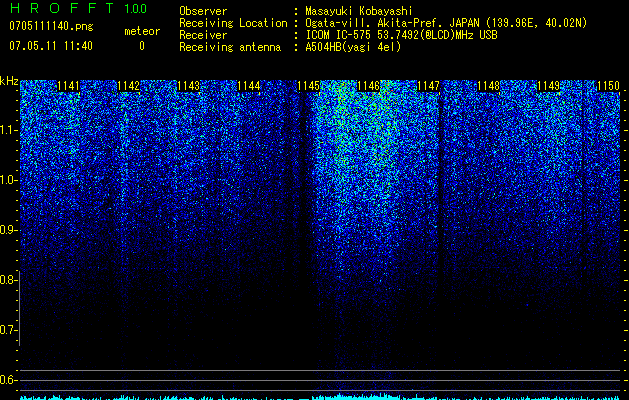Click the 0.6 frequency axis label
The image size is (629, 400).
point(8,380)
